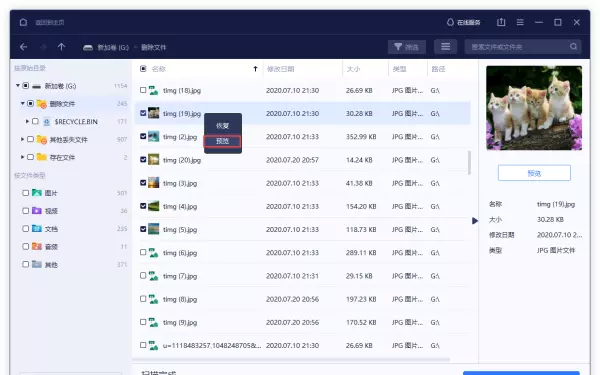The height and width of the screenshot is (375, 600).
Task: Click the $RECYCLE.BIN recycle bin icon
Action: coord(47,122)
